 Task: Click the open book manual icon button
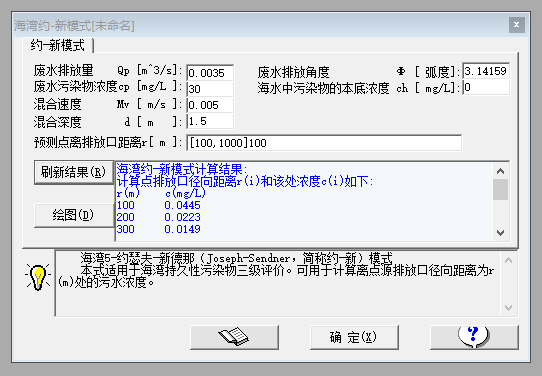(x=234, y=337)
